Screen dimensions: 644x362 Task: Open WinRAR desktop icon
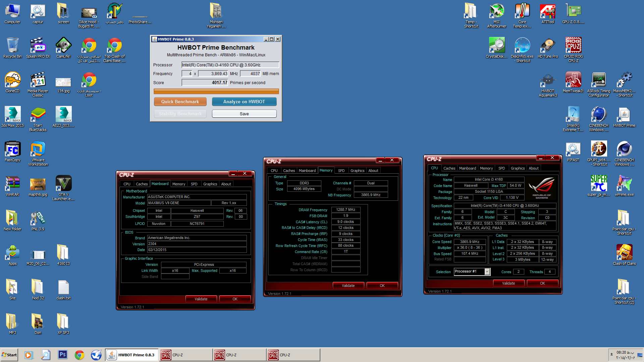click(12, 186)
